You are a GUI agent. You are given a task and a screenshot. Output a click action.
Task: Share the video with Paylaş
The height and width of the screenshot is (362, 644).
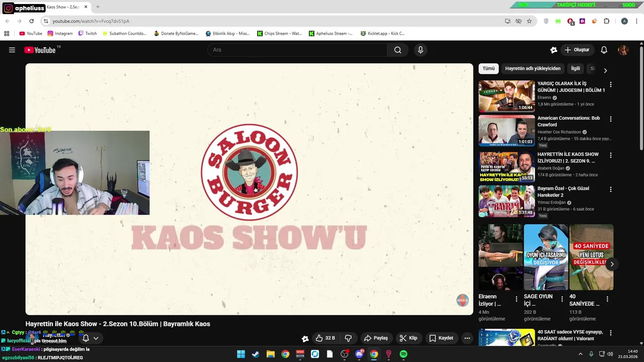point(376,338)
